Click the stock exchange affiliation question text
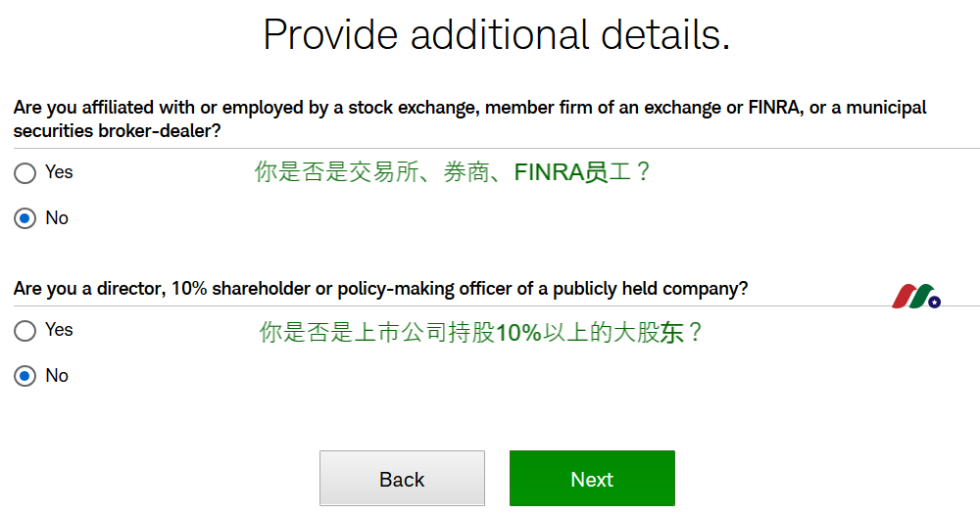This screenshot has width=980, height=514. [469, 118]
